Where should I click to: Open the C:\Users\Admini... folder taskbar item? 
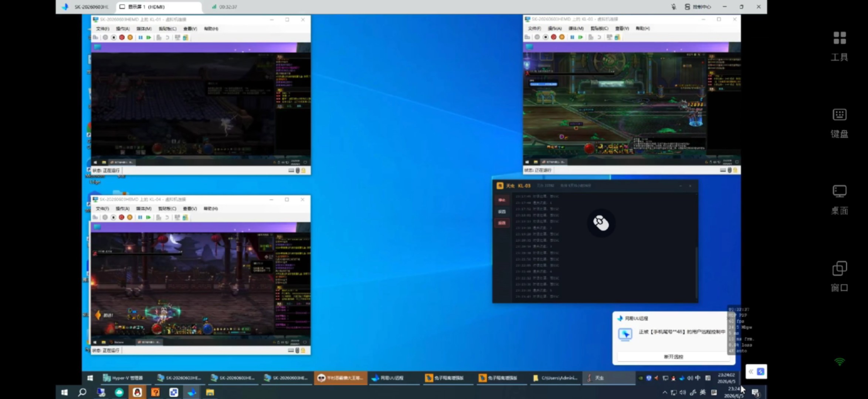click(x=555, y=378)
